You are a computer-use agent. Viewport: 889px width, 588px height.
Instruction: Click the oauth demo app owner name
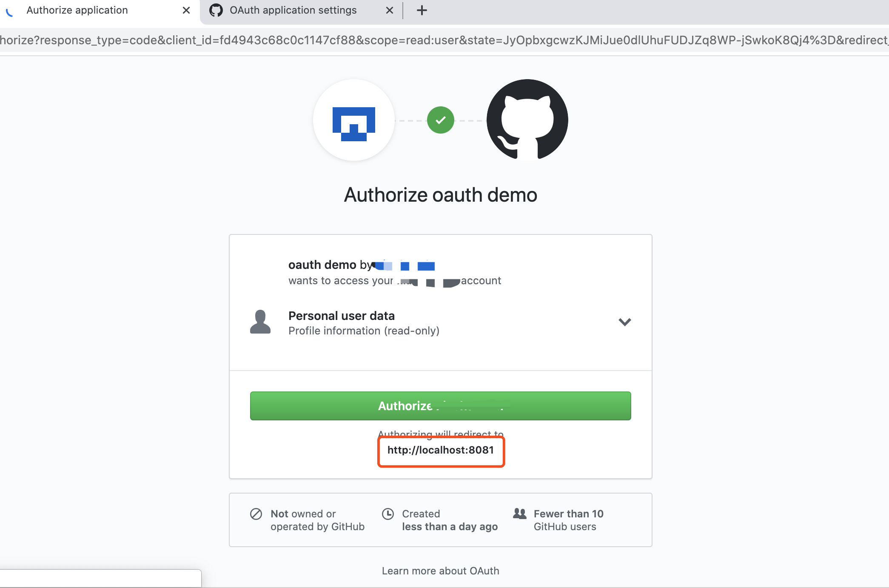pos(404,265)
